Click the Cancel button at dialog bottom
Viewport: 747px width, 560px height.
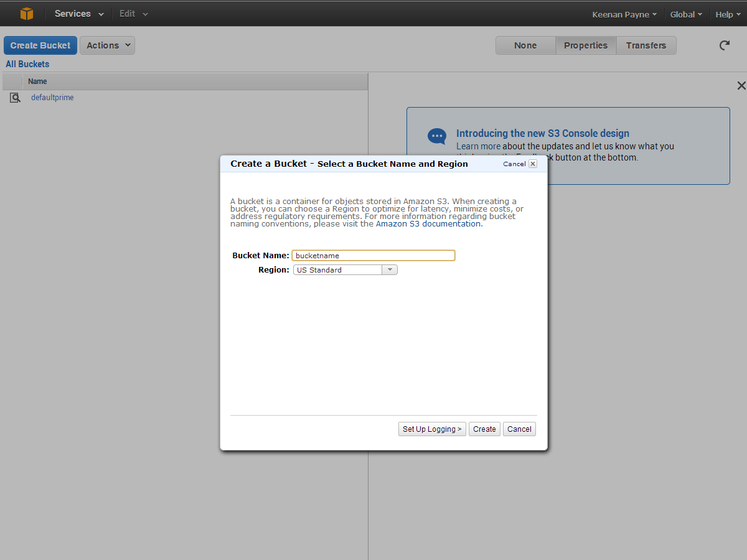519,429
